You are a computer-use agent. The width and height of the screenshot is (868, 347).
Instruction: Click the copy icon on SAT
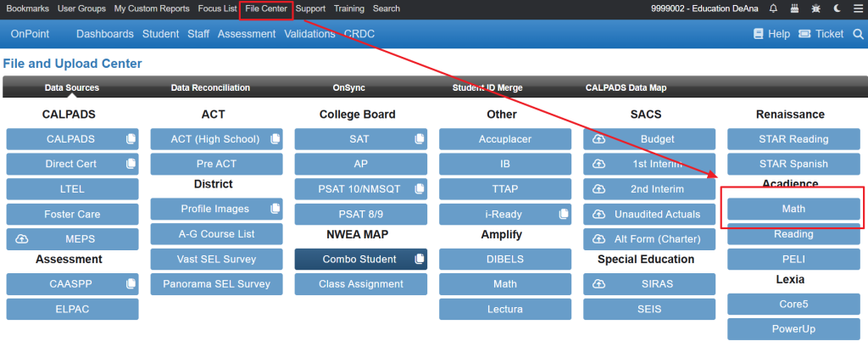pyautogui.click(x=419, y=139)
